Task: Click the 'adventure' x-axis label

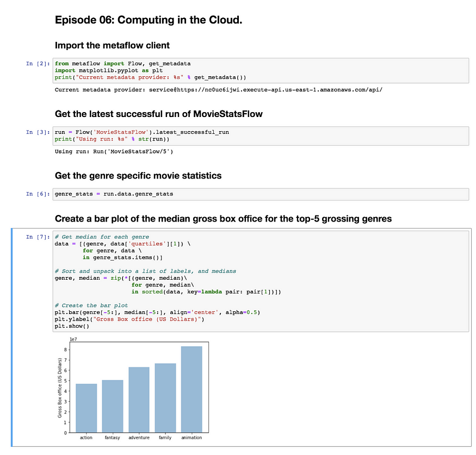Action: tap(139, 438)
